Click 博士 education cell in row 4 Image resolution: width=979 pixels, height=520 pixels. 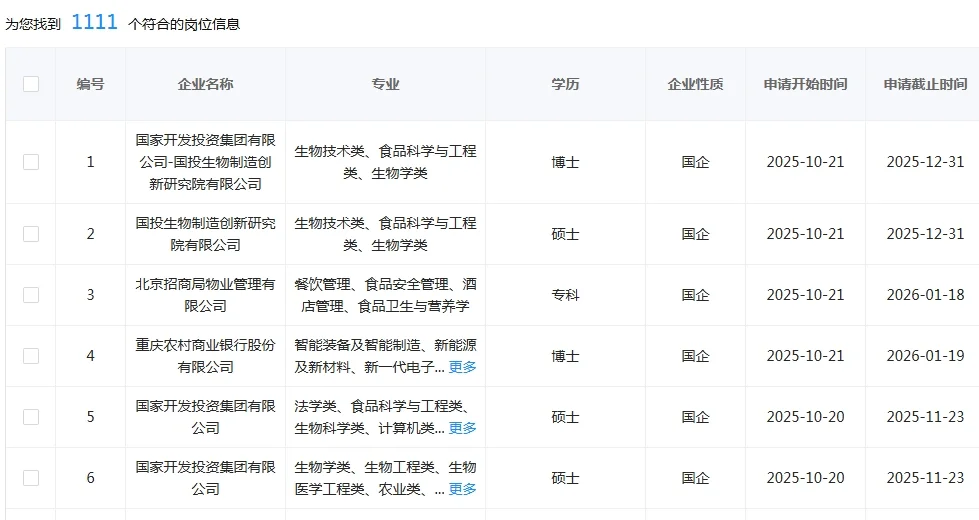(565, 356)
